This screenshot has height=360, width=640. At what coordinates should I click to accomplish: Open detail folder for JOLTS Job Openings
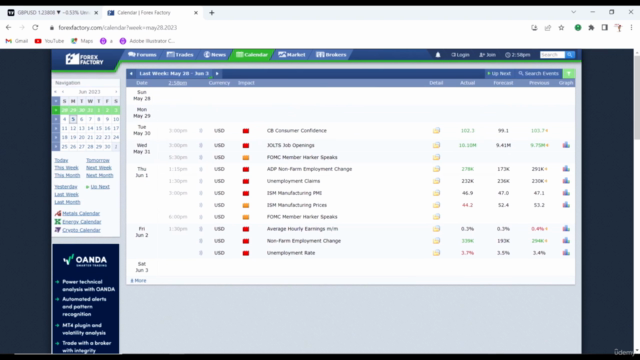pyautogui.click(x=436, y=145)
